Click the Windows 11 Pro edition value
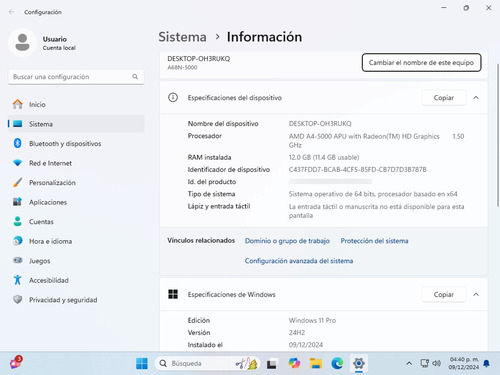Image resolution: width=500 pixels, height=375 pixels. pyautogui.click(x=312, y=320)
